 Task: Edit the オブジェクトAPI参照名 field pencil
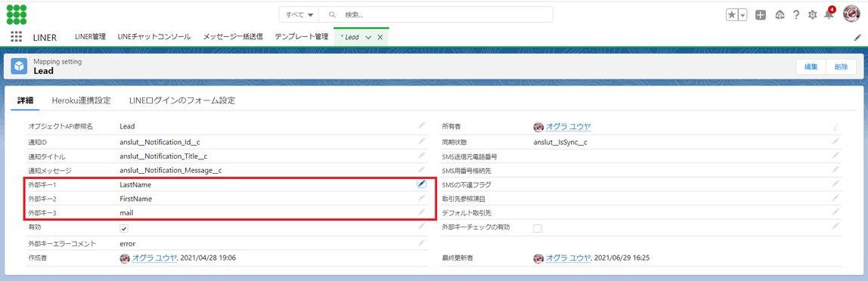[422, 125]
